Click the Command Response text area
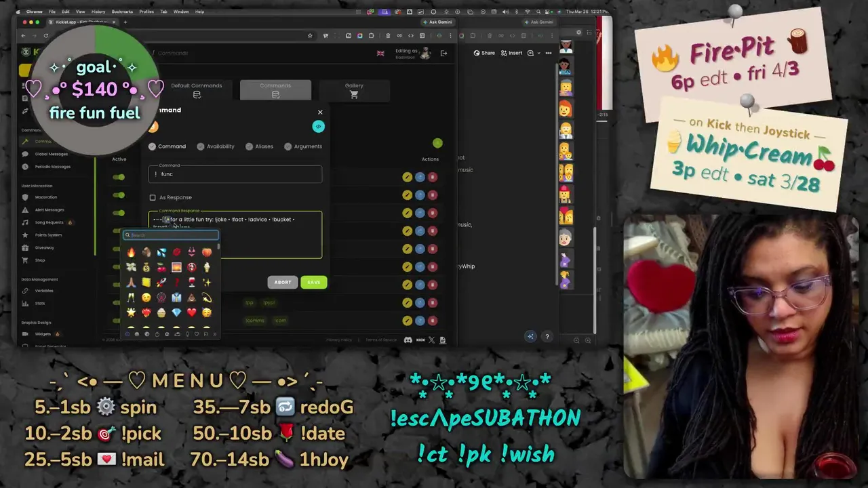This screenshot has width=868, height=488. (235, 235)
